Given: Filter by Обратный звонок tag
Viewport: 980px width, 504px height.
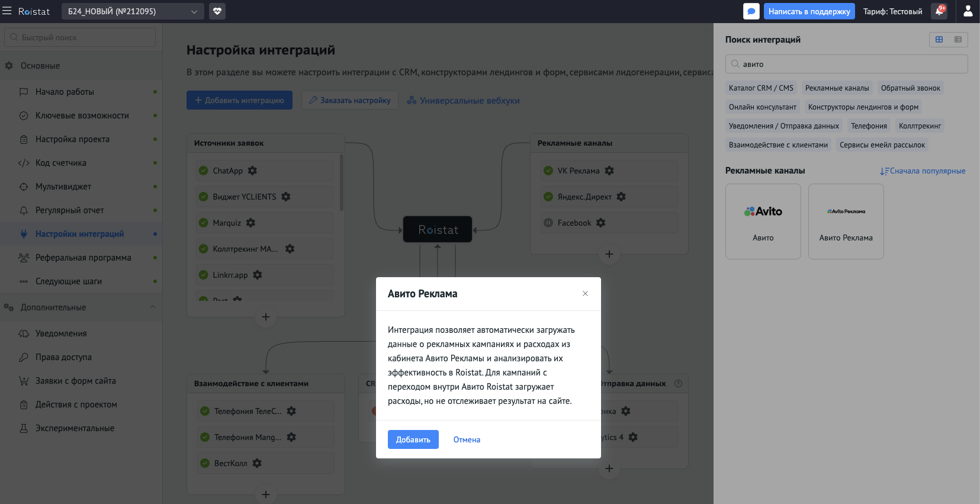Looking at the screenshot, I should click(x=911, y=88).
